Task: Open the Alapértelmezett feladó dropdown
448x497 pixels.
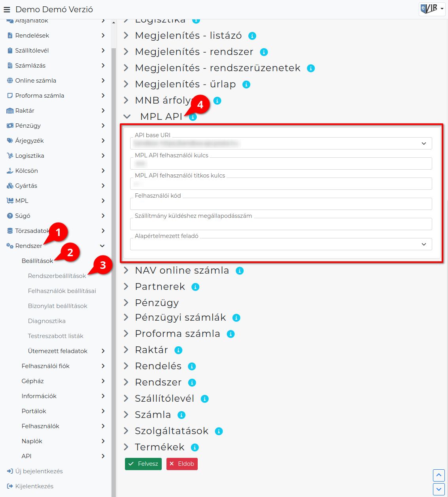Action: pyautogui.click(x=281, y=244)
